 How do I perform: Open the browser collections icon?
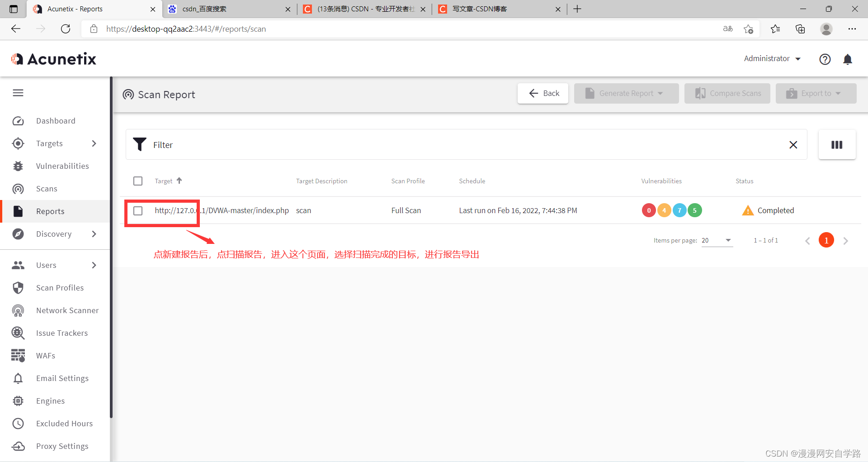pos(800,29)
